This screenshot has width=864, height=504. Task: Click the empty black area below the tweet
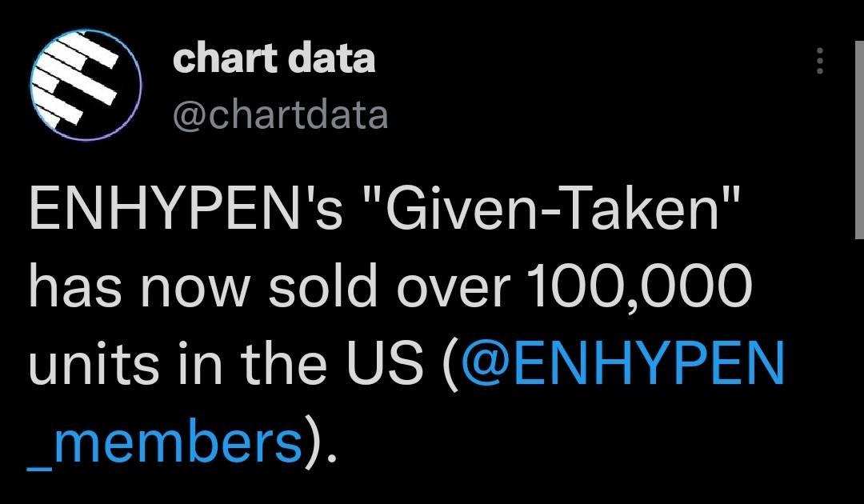coord(560,480)
